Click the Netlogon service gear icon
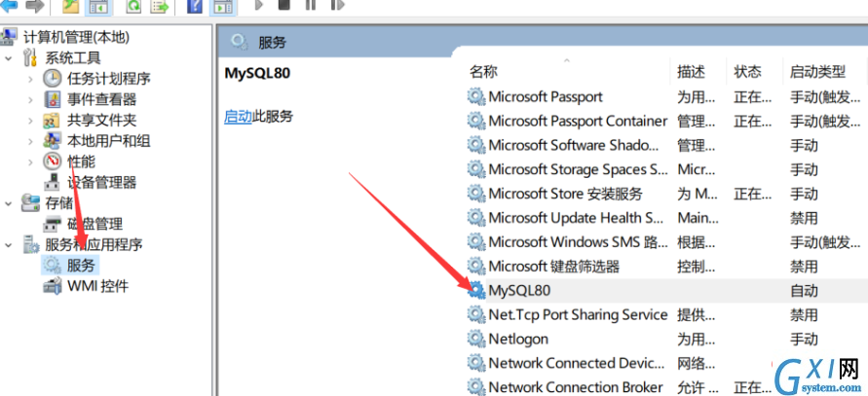Viewport: 868px width, 396px height. (x=476, y=339)
